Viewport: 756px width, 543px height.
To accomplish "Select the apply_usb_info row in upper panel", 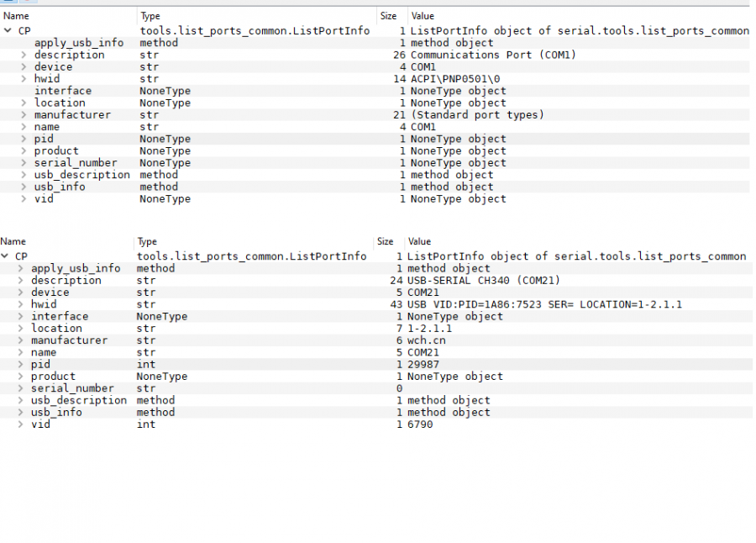I will pyautogui.click(x=79, y=43).
